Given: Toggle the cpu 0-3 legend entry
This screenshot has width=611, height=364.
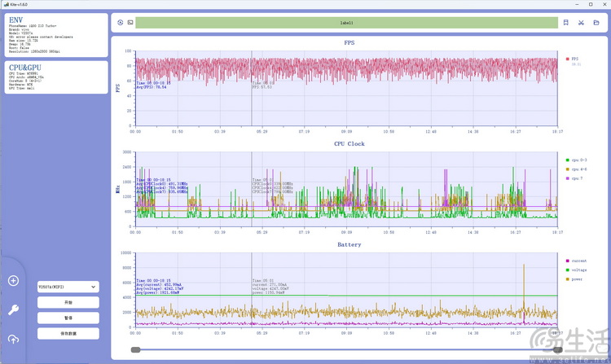Looking at the screenshot, I should [x=576, y=160].
